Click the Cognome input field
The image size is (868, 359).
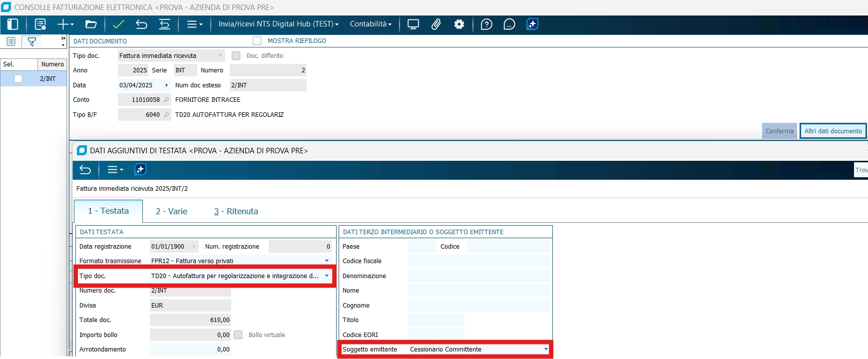click(479, 306)
